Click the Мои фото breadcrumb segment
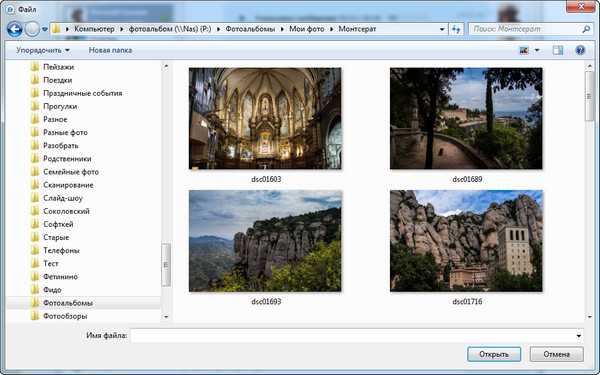 [x=307, y=29]
